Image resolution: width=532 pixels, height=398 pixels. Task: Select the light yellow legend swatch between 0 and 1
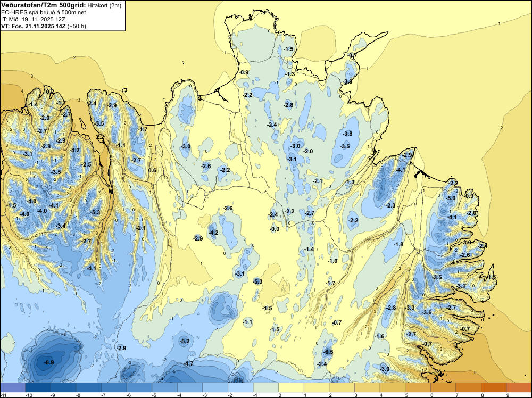pos(292,387)
